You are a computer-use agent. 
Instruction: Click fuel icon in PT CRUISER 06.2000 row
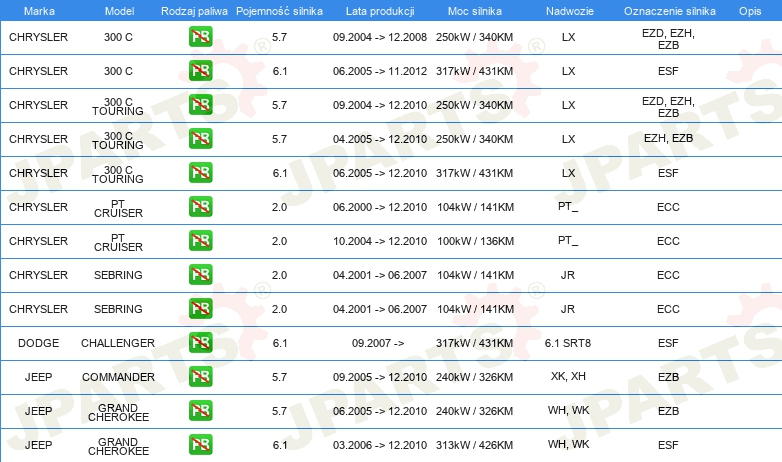(200, 206)
